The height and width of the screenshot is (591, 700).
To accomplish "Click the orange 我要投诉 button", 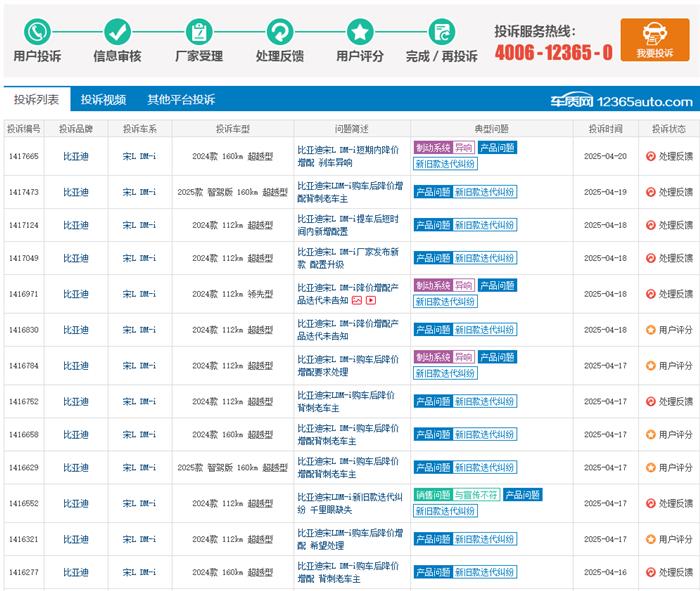I will (655, 40).
